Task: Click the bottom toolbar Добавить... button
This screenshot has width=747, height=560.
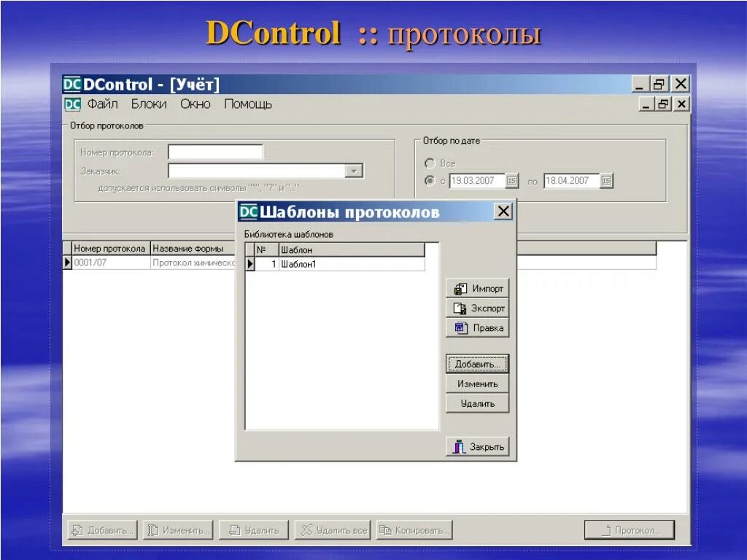Action: (102, 530)
